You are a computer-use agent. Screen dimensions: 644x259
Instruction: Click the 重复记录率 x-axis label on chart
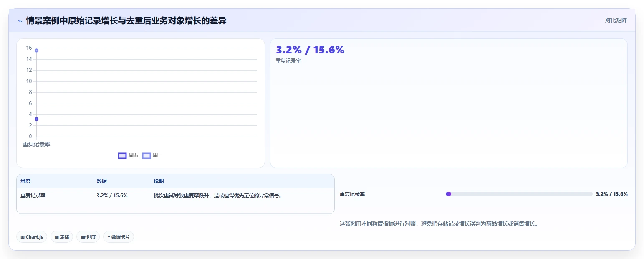coord(36,144)
